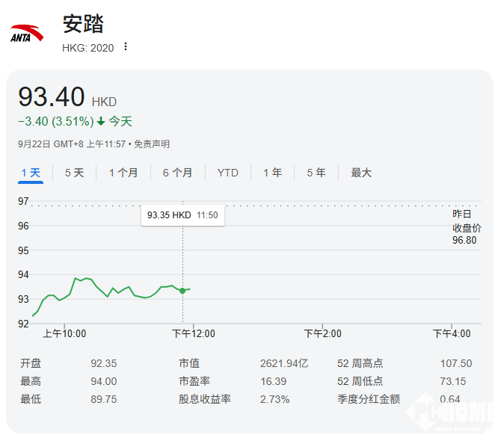Click the 昨日收盘价 96.80 label
Viewport: 504px width, 441px height.
[x=466, y=227]
